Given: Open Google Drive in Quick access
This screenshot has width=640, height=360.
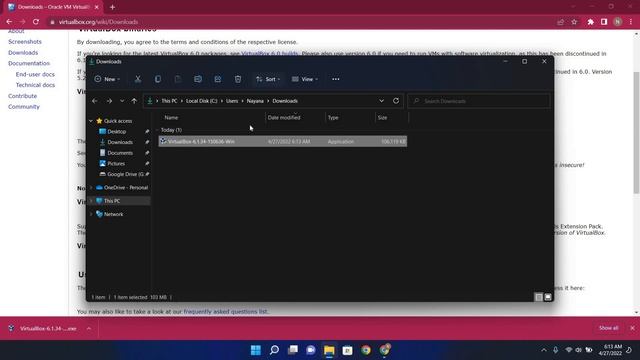Looking at the screenshot, I should 124,174.
